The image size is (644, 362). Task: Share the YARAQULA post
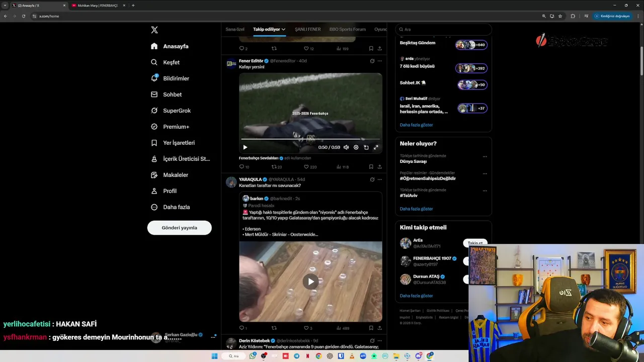(379, 328)
